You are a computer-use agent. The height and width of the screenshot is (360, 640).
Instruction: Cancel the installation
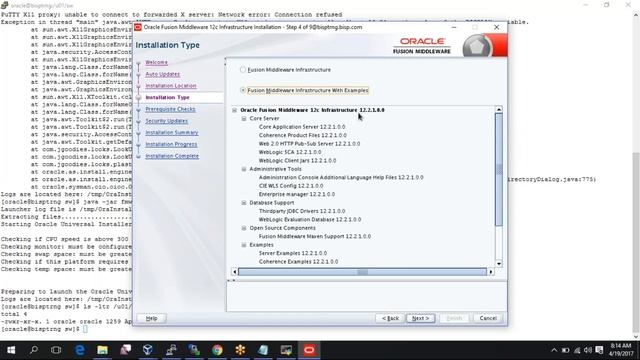pos(488,318)
